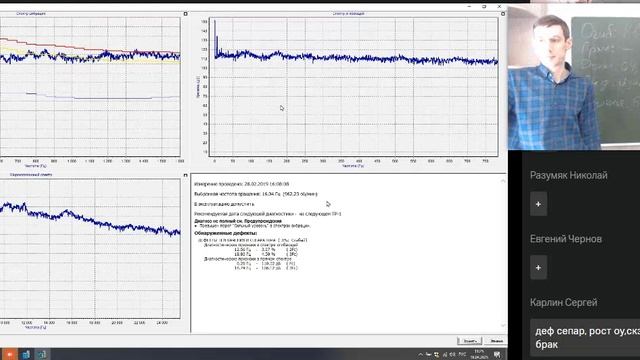Select participant Карлин Сергей
Viewport: 640px width, 360px height.
coord(564,302)
